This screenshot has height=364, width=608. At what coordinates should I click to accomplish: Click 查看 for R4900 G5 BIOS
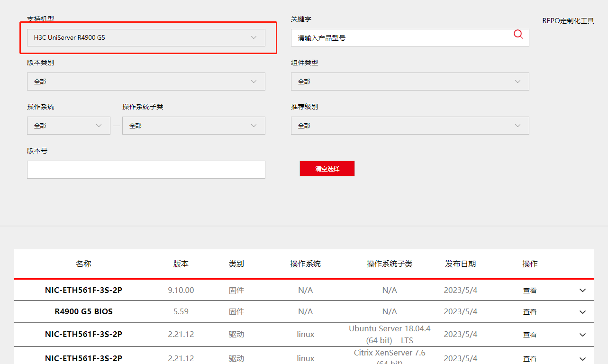(530, 312)
